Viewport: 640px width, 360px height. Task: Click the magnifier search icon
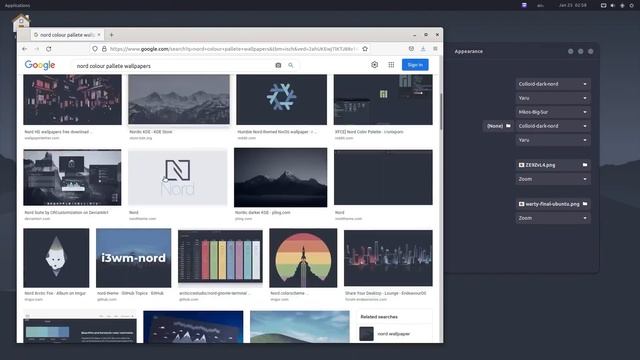[291, 65]
